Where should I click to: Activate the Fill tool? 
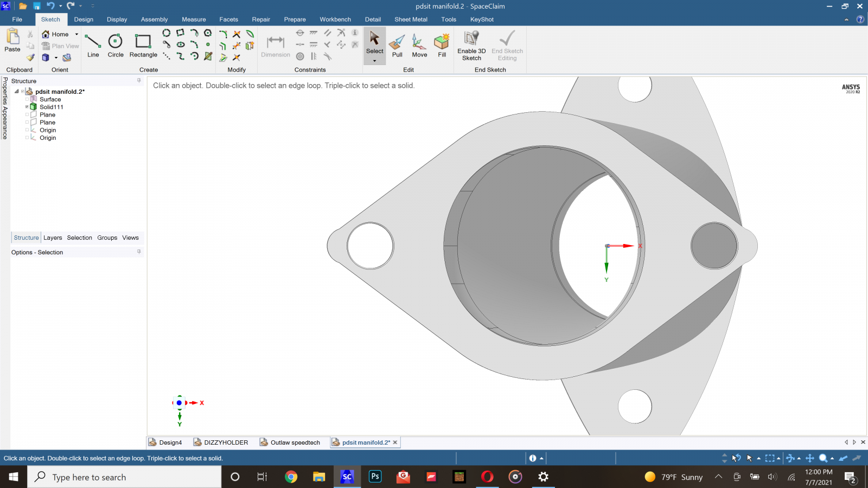(442, 46)
